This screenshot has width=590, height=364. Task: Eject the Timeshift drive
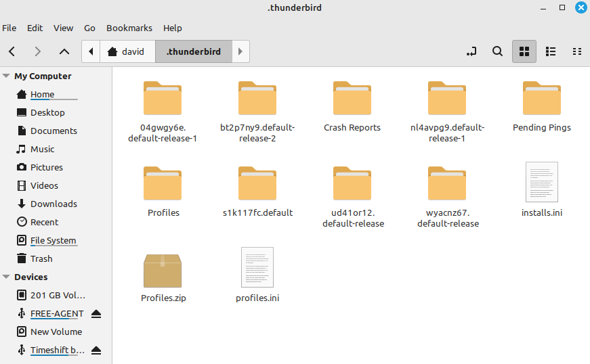(96, 350)
